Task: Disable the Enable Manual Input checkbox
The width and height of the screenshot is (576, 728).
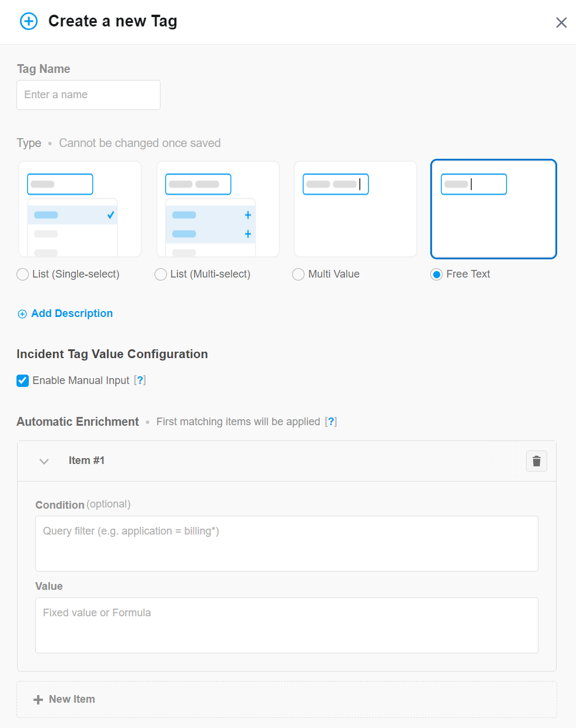Action: coord(22,380)
